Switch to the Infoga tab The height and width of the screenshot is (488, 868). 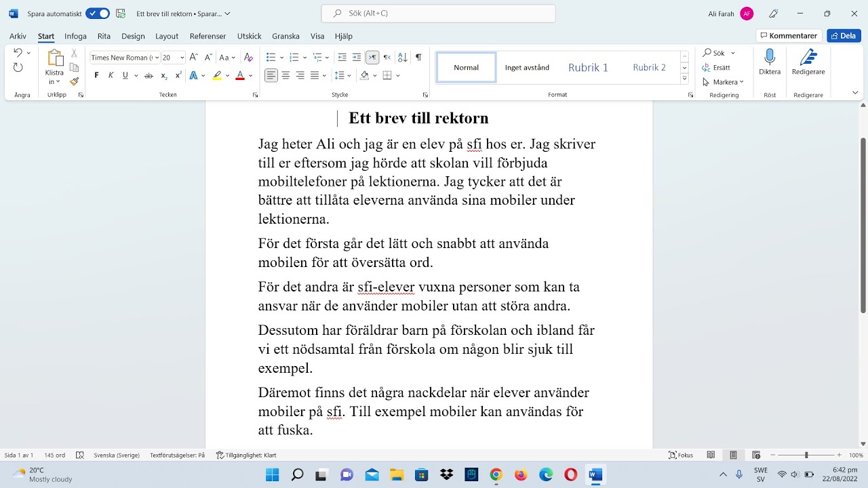click(x=75, y=36)
